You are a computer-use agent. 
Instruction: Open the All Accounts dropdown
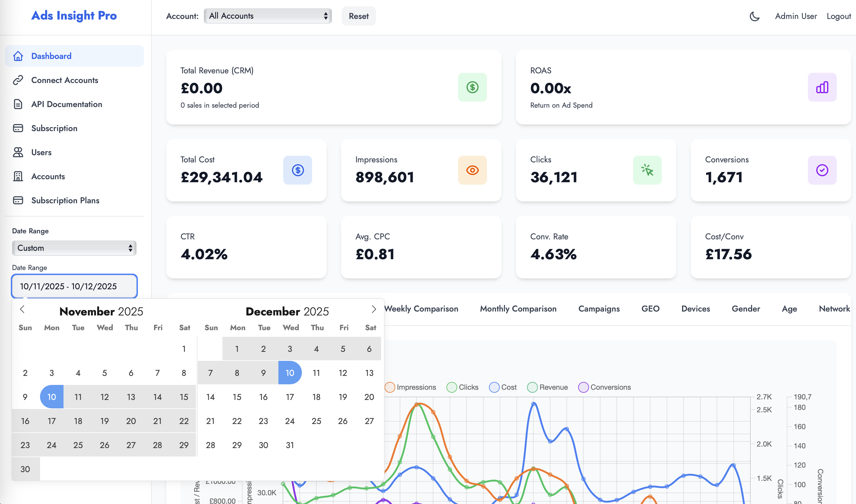pos(268,16)
